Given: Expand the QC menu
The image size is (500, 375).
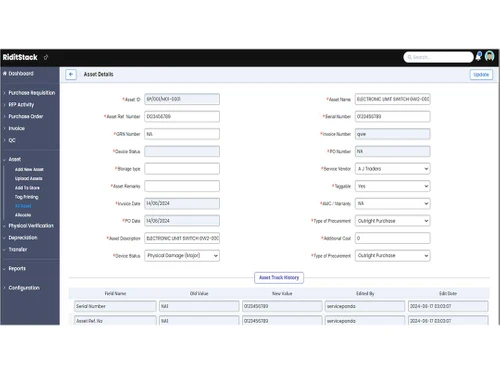Looking at the screenshot, I should [12, 140].
